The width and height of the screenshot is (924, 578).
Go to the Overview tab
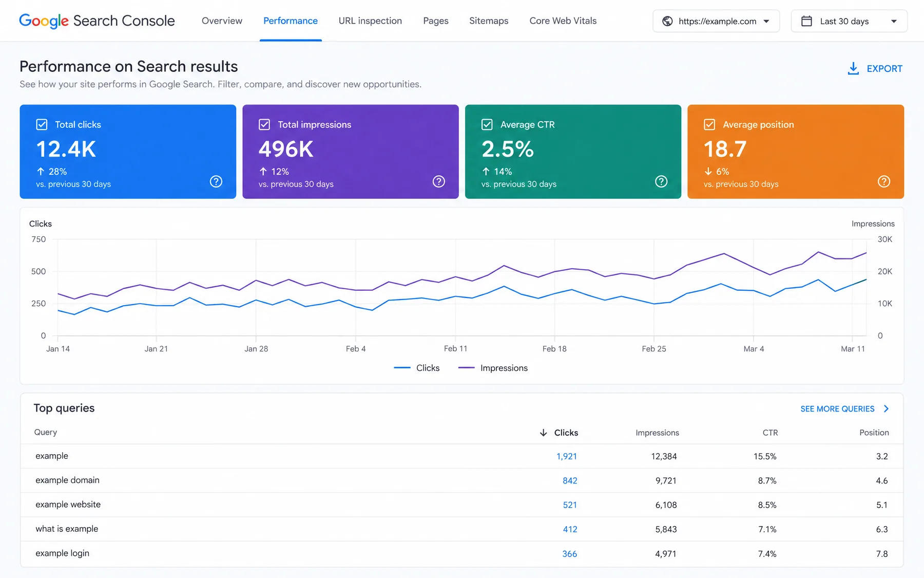[x=222, y=21]
